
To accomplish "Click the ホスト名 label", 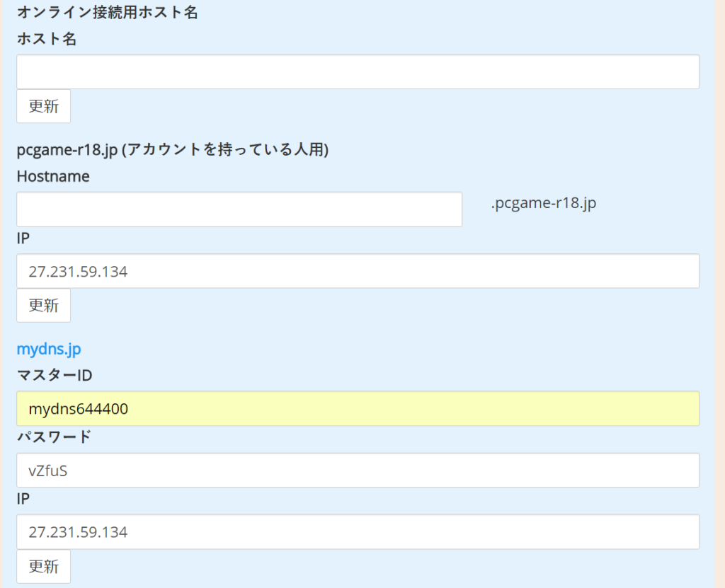I will click(x=47, y=38).
